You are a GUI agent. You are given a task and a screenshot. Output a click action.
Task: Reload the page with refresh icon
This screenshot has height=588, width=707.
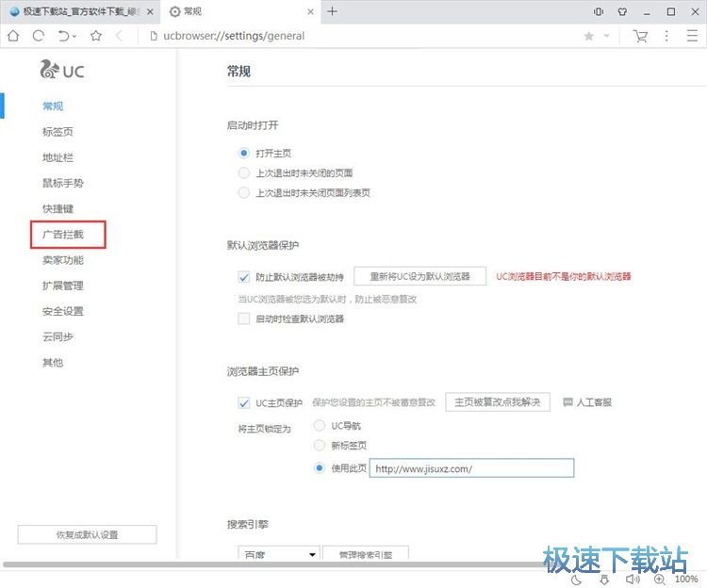[x=39, y=36]
